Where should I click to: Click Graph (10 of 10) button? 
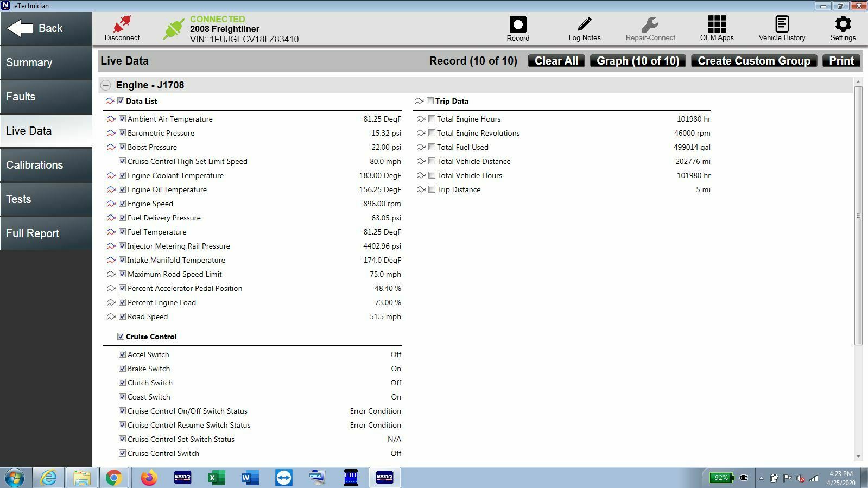638,61
